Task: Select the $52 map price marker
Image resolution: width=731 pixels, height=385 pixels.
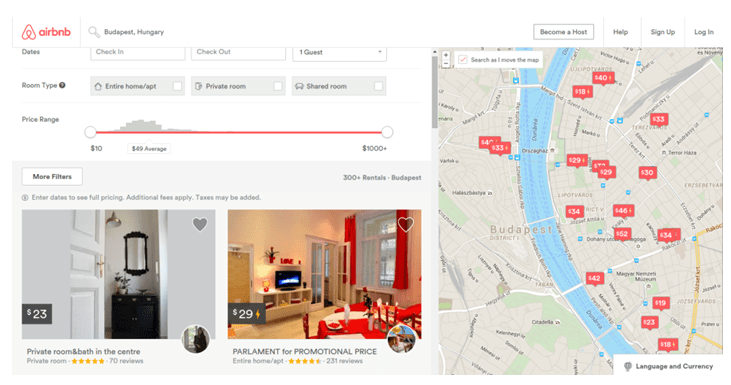Action: click(622, 234)
